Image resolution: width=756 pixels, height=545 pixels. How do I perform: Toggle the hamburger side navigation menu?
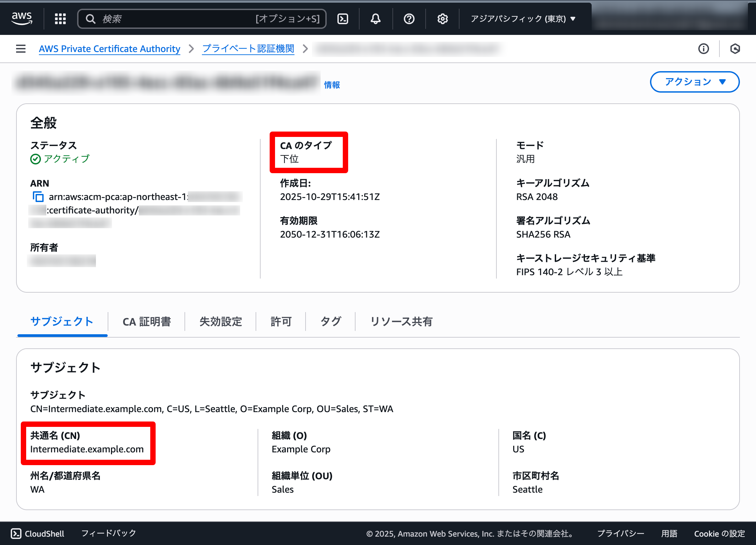(21, 49)
